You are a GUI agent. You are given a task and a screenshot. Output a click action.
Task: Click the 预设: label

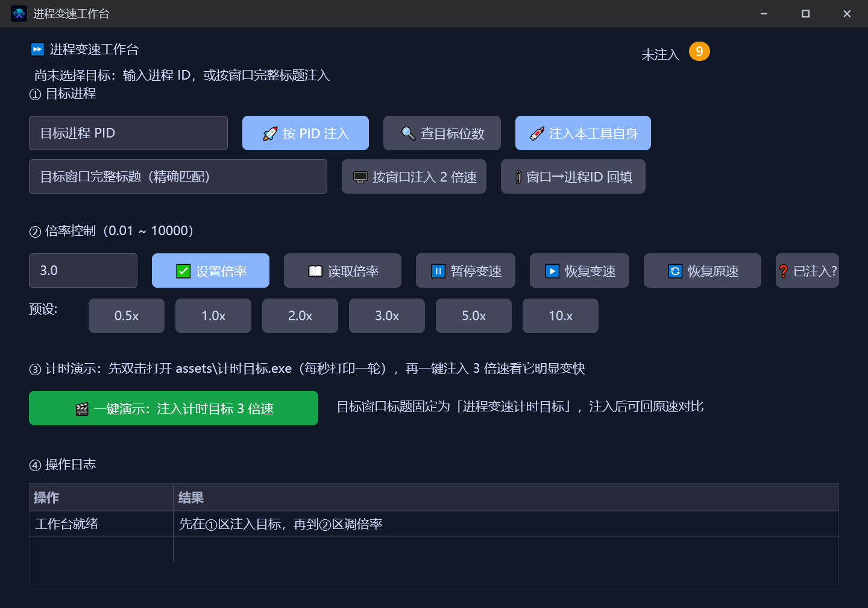point(43,309)
